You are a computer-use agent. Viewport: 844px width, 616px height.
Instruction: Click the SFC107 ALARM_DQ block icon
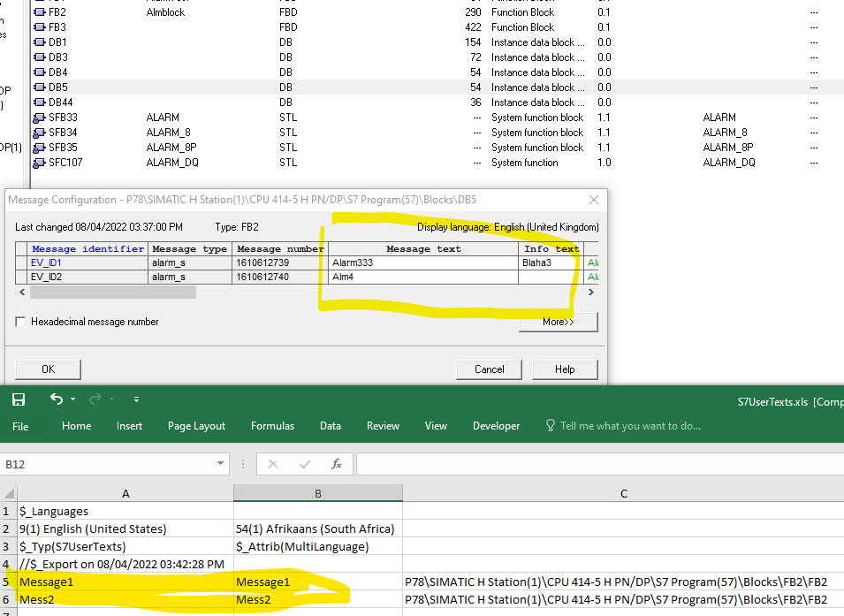[x=39, y=163]
